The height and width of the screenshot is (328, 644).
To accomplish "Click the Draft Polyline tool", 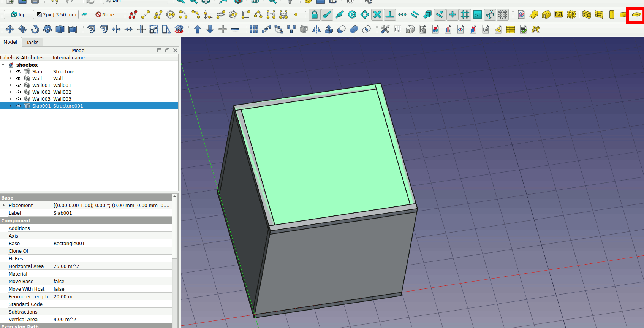I will coord(158,15).
